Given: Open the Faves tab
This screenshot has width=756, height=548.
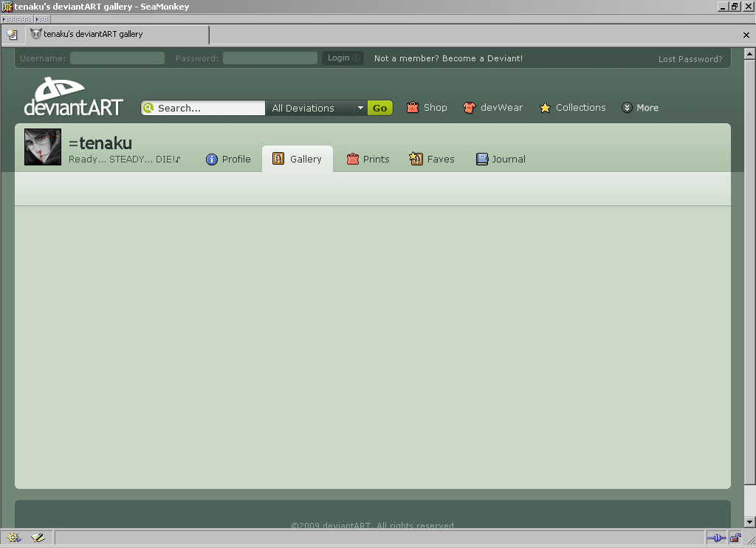Looking at the screenshot, I should [431, 159].
